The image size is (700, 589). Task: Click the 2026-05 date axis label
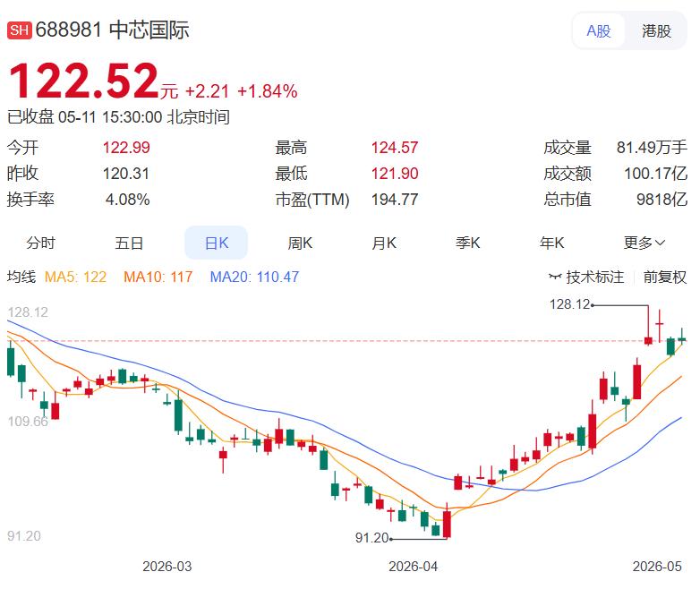657,567
